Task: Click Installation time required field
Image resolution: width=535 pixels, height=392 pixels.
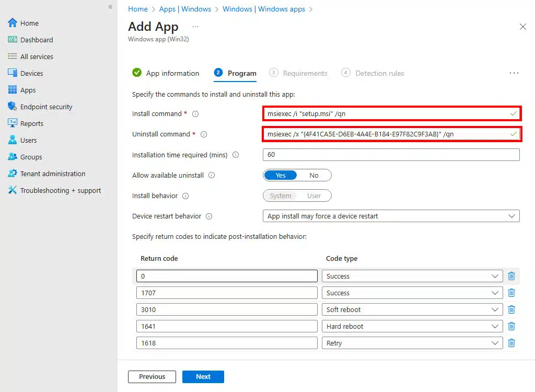Action: click(391, 155)
